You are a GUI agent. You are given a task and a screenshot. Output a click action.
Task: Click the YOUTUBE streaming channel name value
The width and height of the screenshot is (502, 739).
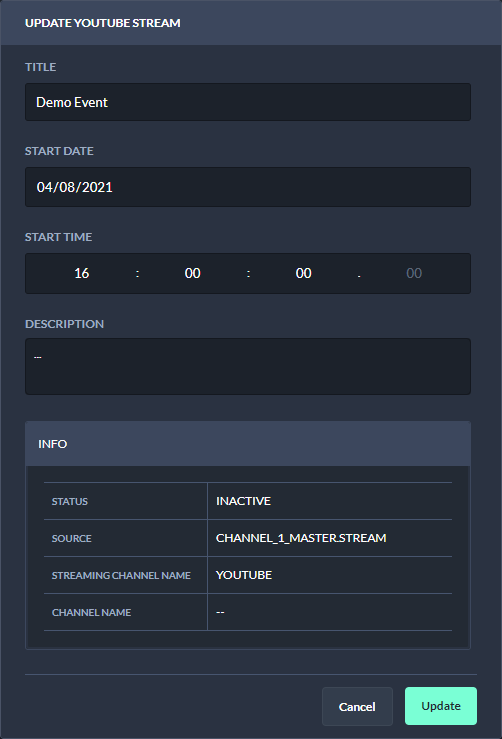[x=244, y=575]
